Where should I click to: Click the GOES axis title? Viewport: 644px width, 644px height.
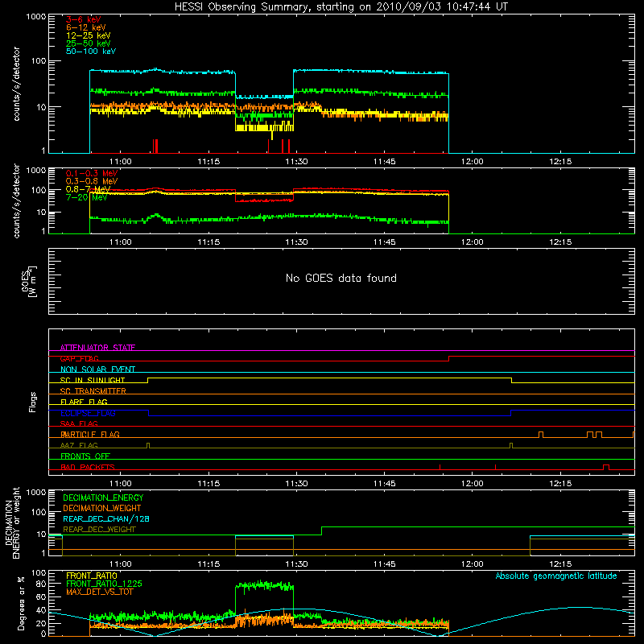point(29,281)
